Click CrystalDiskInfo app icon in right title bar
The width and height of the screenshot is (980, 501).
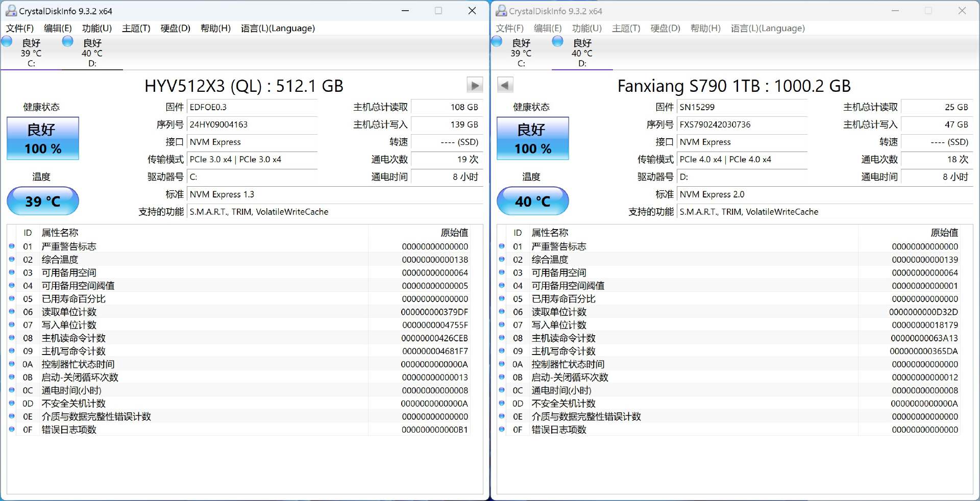tap(501, 11)
